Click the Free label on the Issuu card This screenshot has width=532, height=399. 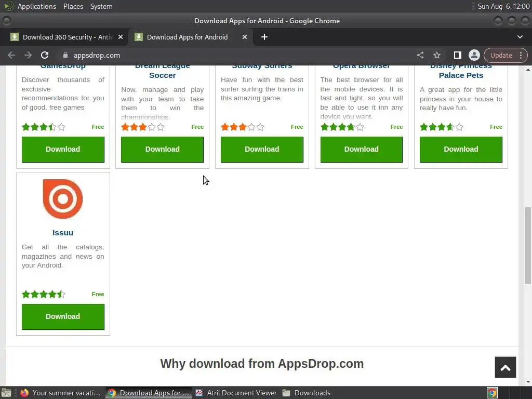coord(98,294)
